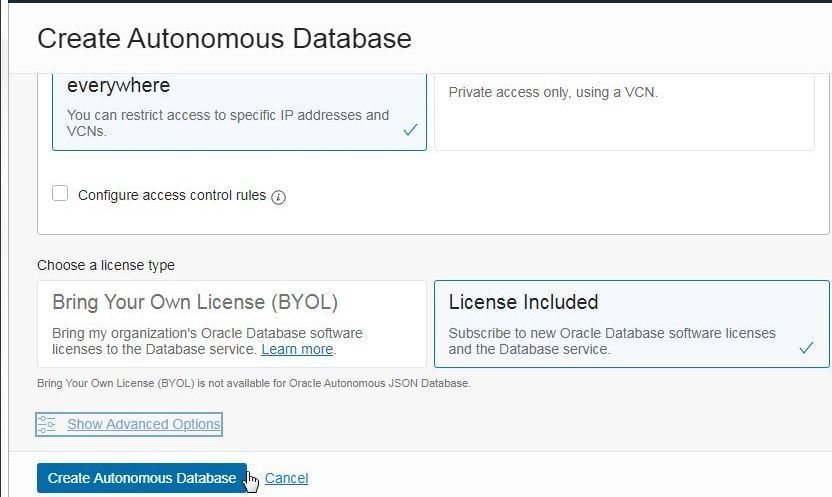
Task: Select License Included card
Action: [x=631, y=324]
